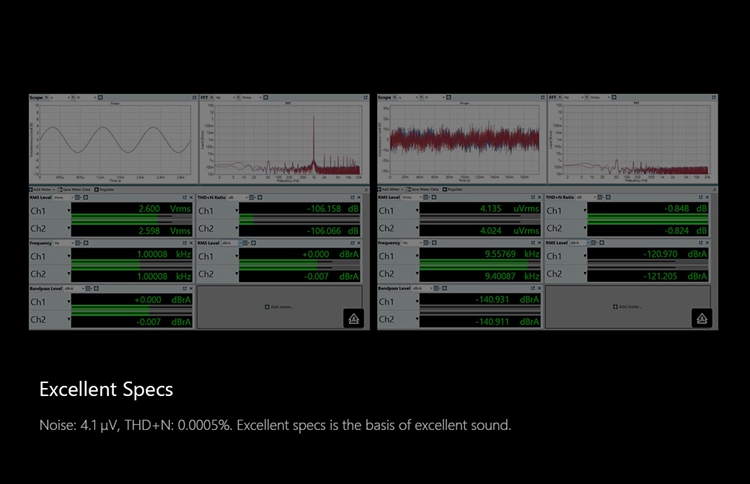Screen dimensions: 750x484
Task: Click home logo icon in left window corner
Action: pos(352,318)
